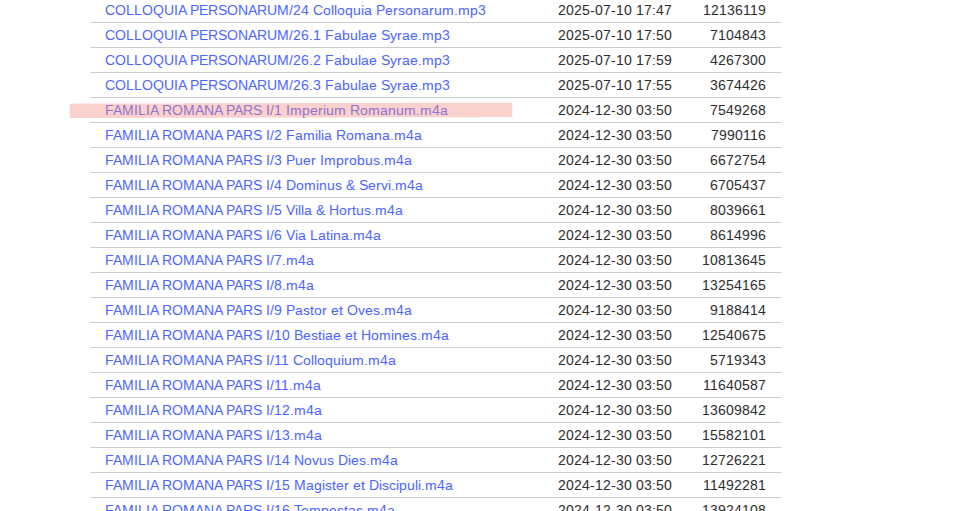Open 24 Colloquia Personarum.mp3 link
Viewport: 971px width, 511px height.
(x=295, y=11)
